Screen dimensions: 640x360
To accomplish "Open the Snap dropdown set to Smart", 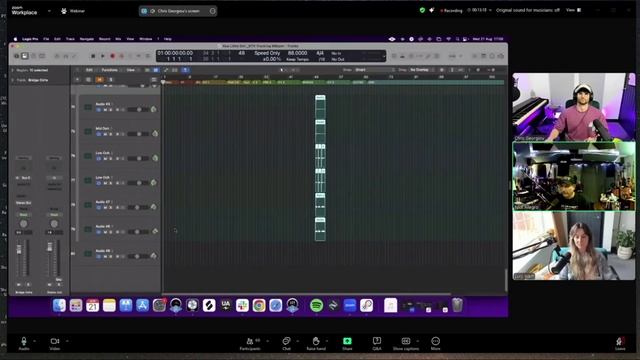I will point(374,70).
